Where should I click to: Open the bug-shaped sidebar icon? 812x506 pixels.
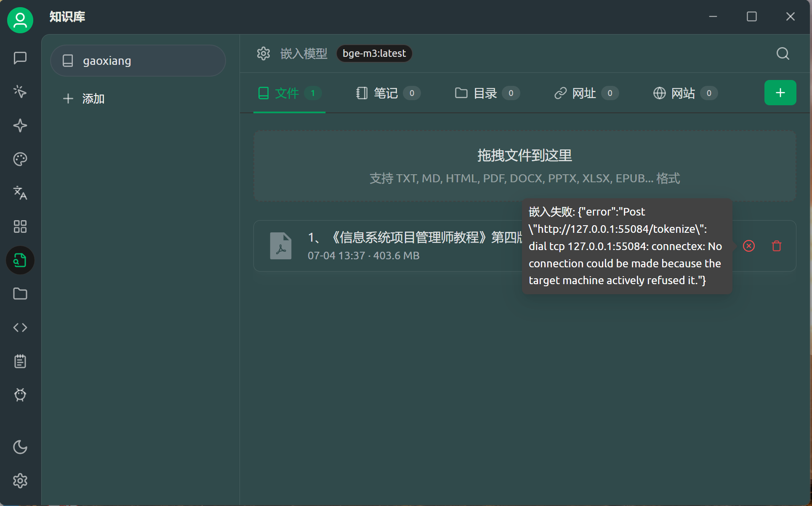[x=20, y=395]
